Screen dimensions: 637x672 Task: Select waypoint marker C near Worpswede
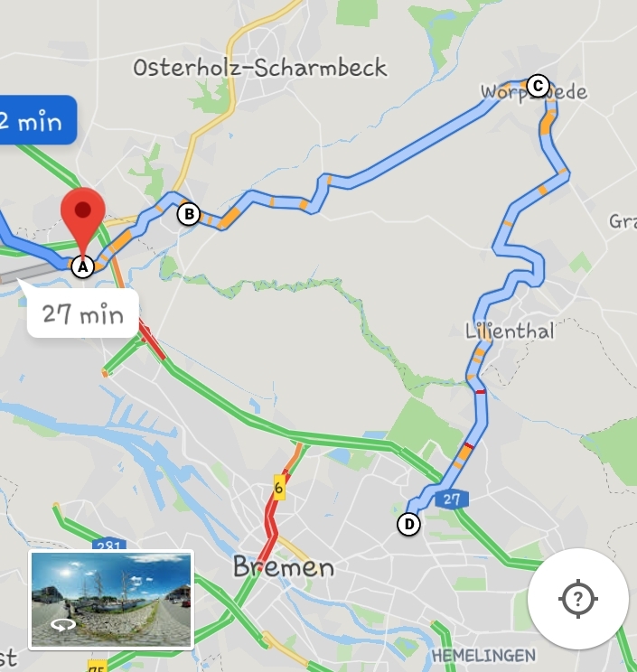tap(538, 86)
